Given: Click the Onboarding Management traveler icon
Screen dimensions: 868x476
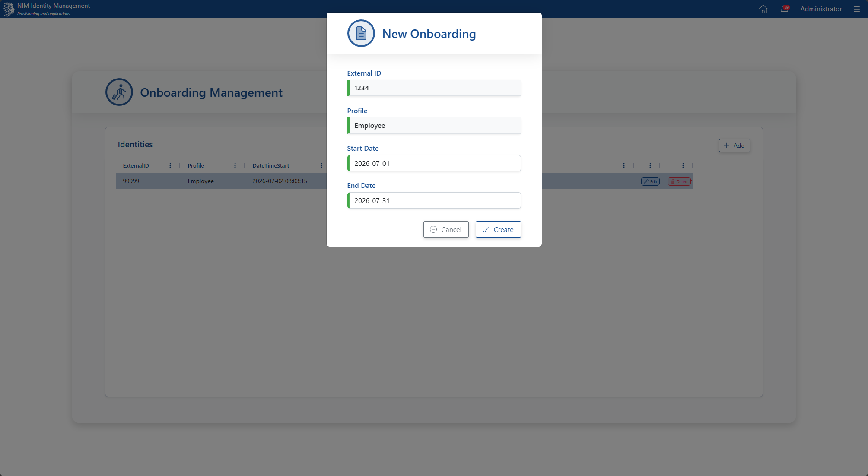Looking at the screenshot, I should [x=119, y=92].
